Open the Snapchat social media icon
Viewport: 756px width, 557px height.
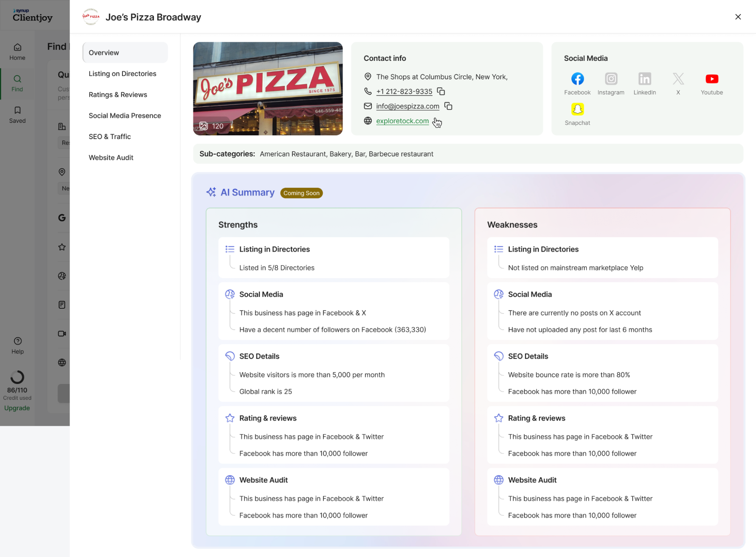(x=577, y=109)
